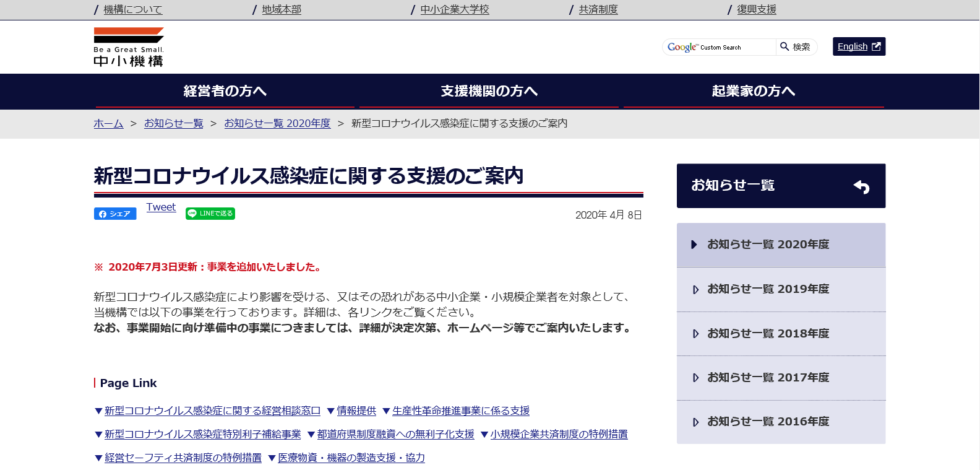Open sidebar item お知らせ一覧 2018年度

pos(781,334)
